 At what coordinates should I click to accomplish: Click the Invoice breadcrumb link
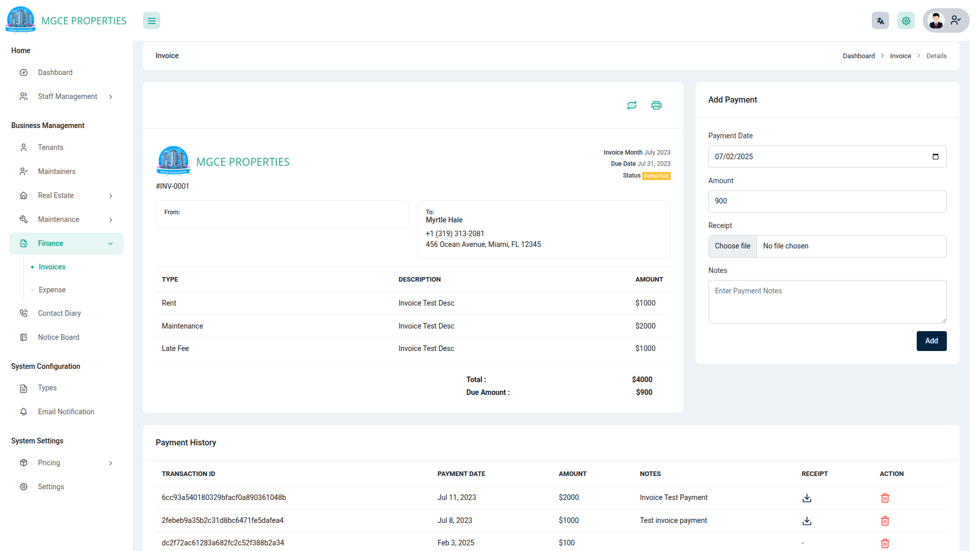pos(900,56)
